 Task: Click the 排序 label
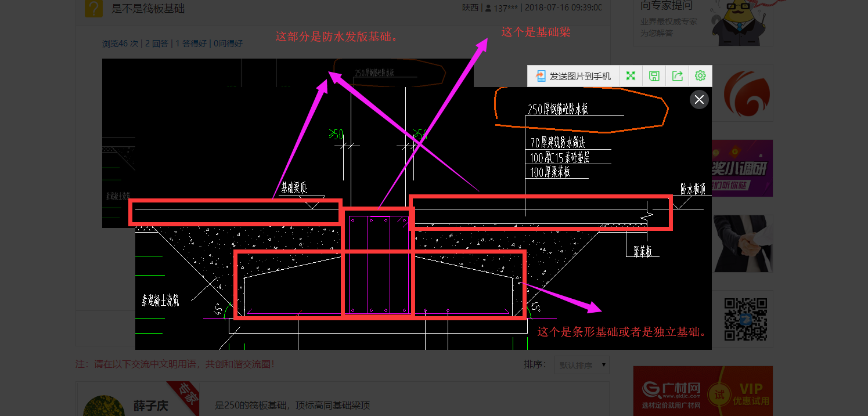coord(534,365)
